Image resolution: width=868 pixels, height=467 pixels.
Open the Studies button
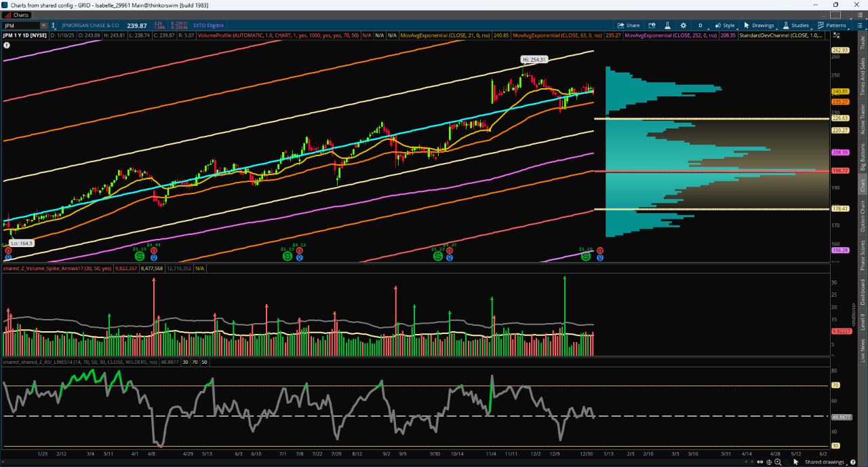795,25
